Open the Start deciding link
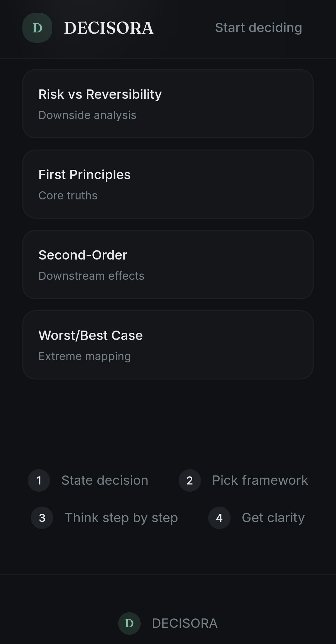336x644 pixels. (x=258, y=28)
